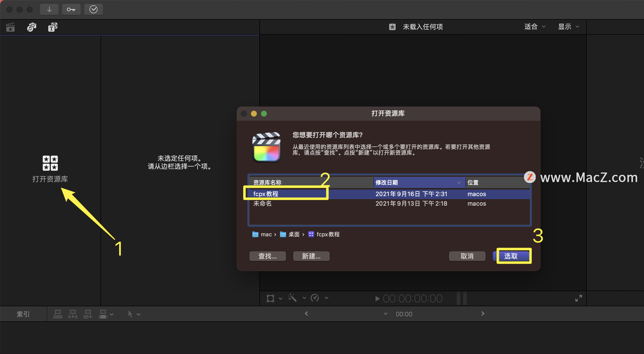Image resolution: width=644 pixels, height=354 pixels.
Task: Click the select arrow tool icon
Action: coord(130,314)
